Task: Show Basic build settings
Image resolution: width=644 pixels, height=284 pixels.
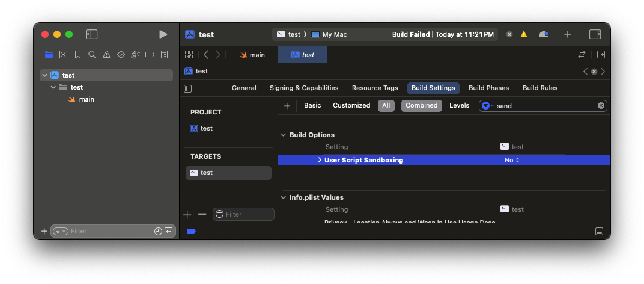Action: pos(312,106)
